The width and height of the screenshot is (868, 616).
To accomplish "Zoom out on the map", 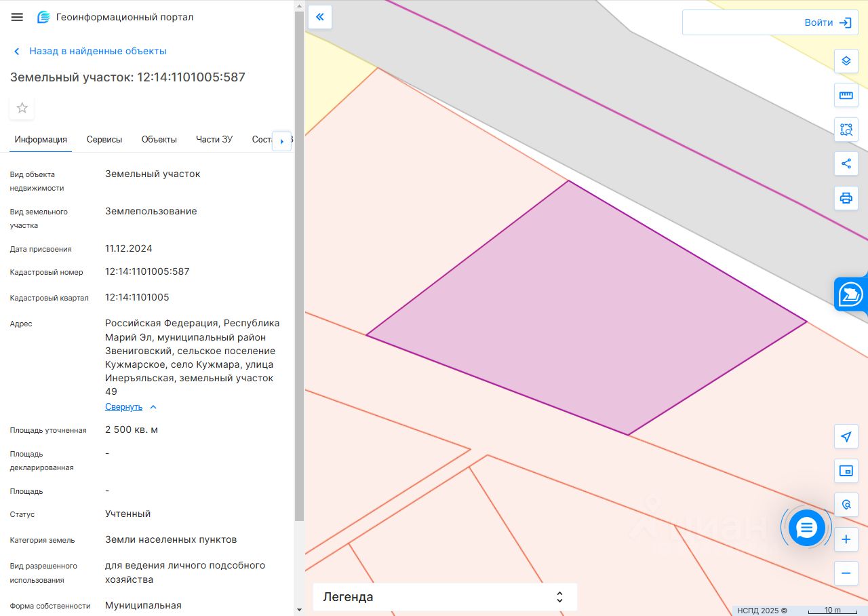I will (x=846, y=573).
